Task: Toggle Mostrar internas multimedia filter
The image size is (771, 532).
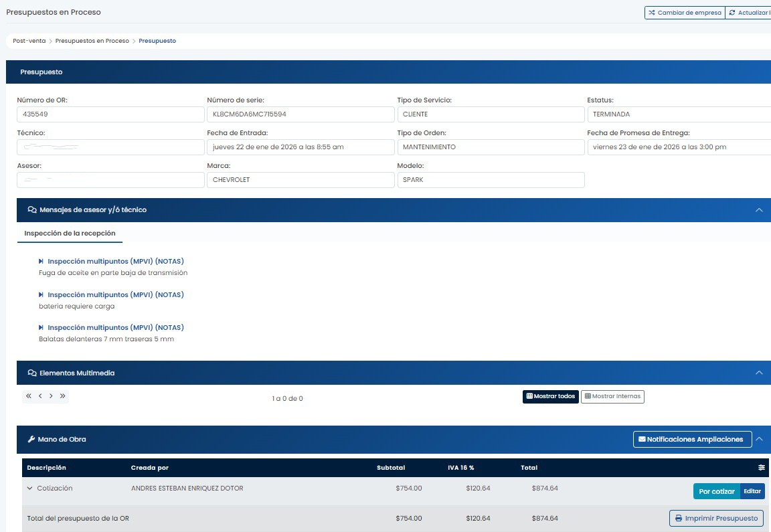Action: pos(612,396)
